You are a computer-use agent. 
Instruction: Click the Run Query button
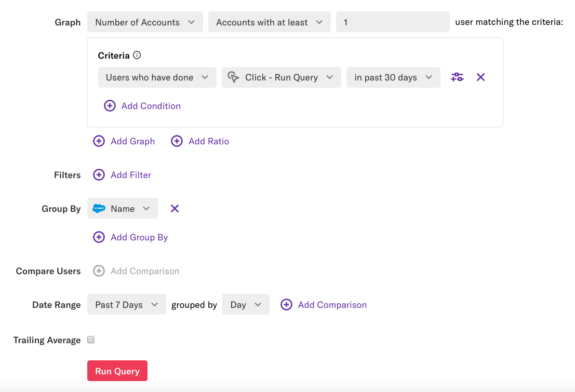pyautogui.click(x=117, y=371)
